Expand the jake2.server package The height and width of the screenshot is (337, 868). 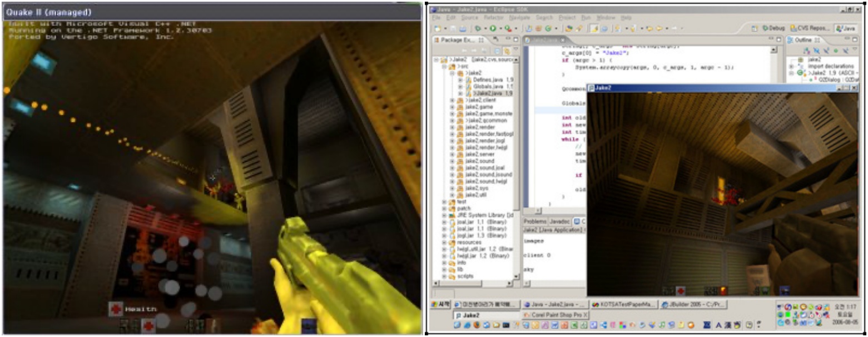[452, 154]
